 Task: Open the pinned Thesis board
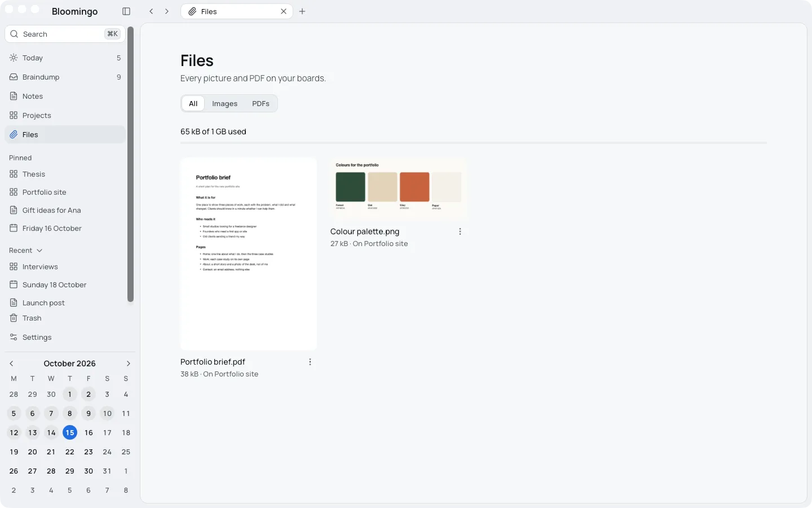click(x=65, y=174)
